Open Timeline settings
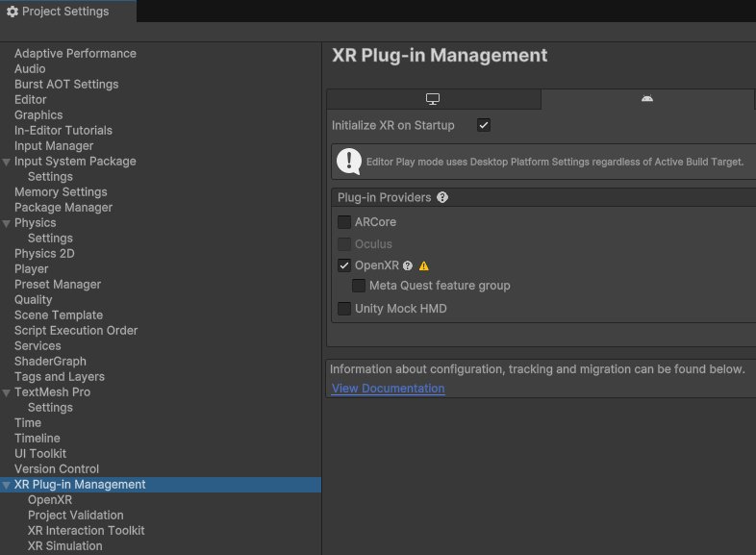The width and height of the screenshot is (756, 555). pos(38,439)
